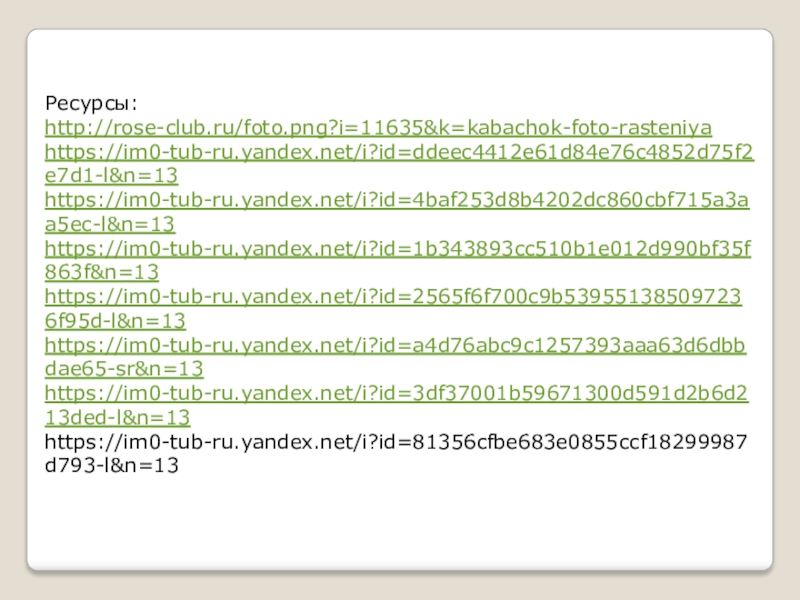Click the wrapped link text '863f&n=13'
This screenshot has width=800, height=600.
click(x=102, y=272)
